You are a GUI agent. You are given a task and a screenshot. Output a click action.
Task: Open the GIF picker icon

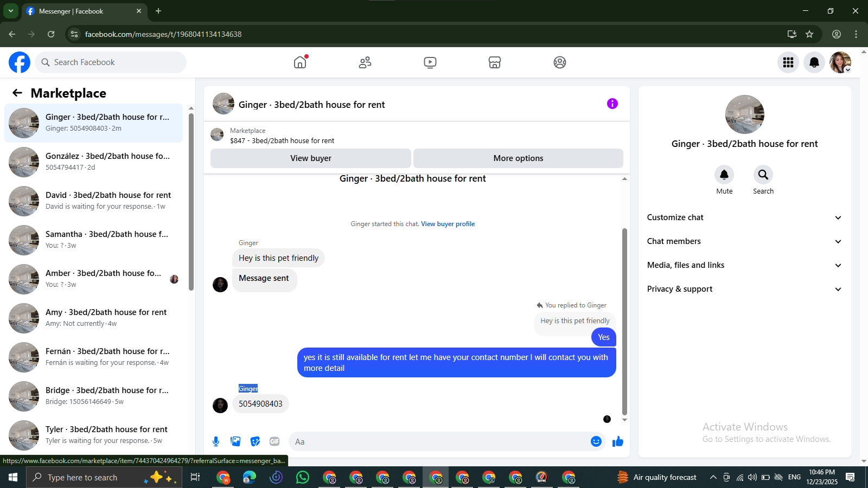[x=275, y=441]
